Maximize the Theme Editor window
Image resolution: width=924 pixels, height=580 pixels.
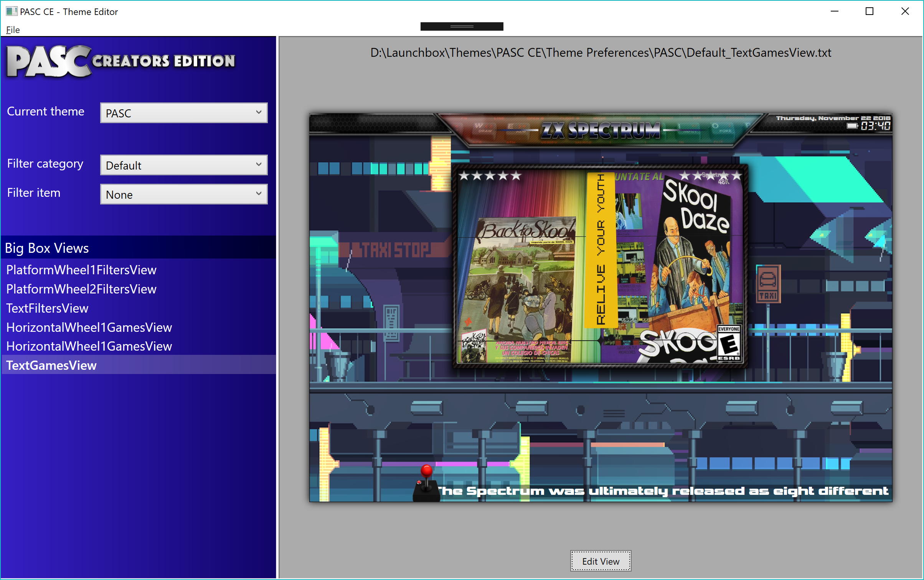[x=870, y=12]
